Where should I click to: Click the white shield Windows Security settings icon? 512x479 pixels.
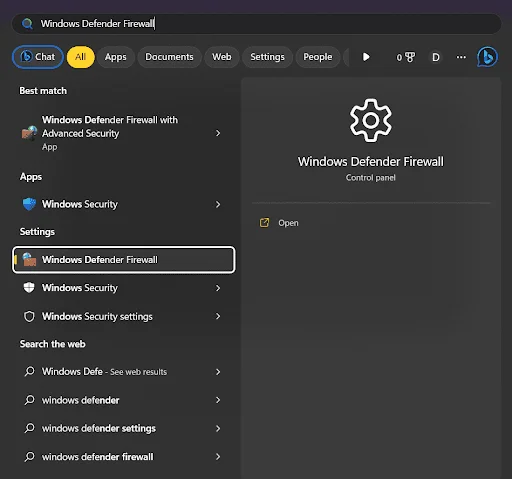point(29,287)
